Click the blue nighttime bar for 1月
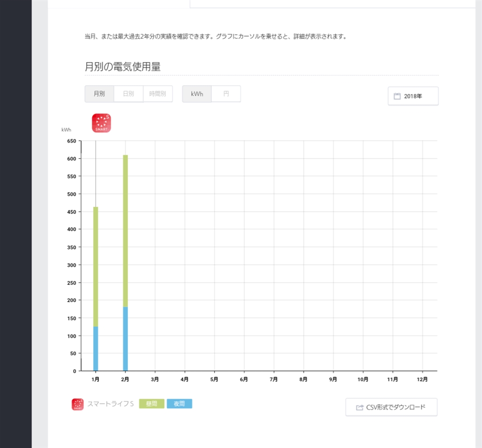482x448 pixels. [x=96, y=349]
